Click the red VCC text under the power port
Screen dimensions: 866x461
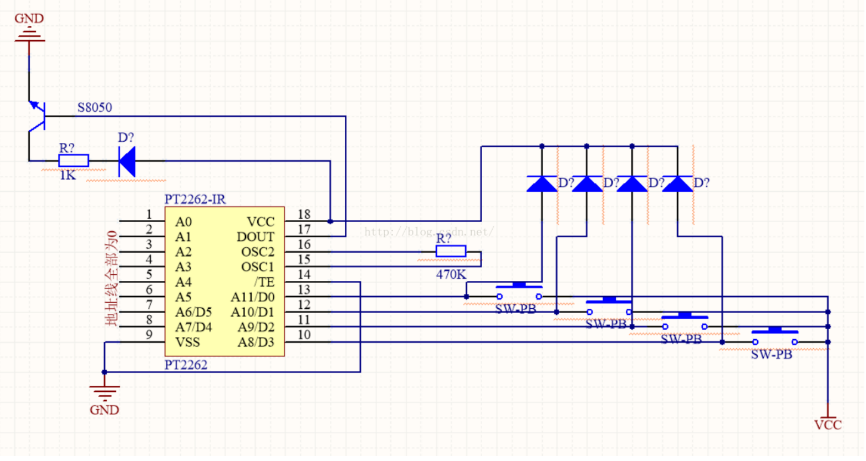[x=828, y=425]
